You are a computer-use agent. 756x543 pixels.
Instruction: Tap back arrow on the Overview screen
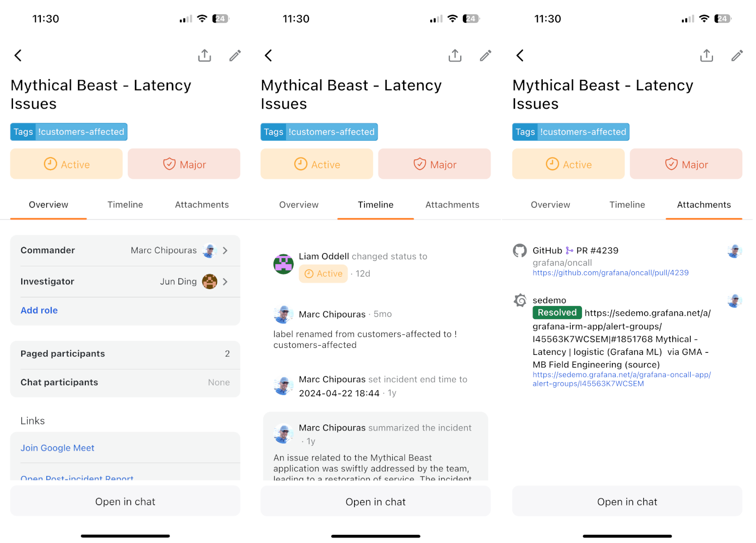point(18,55)
